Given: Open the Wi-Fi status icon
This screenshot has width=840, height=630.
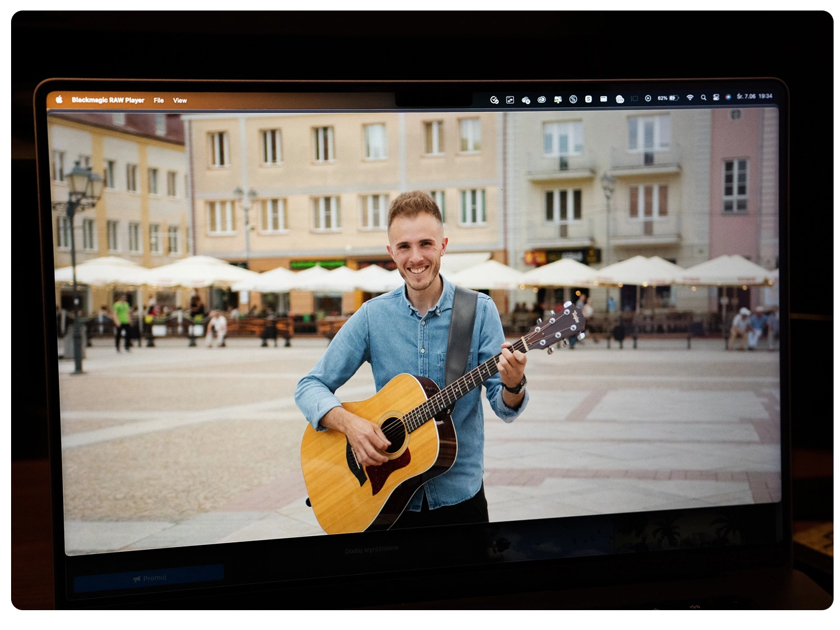Looking at the screenshot, I should (689, 97).
